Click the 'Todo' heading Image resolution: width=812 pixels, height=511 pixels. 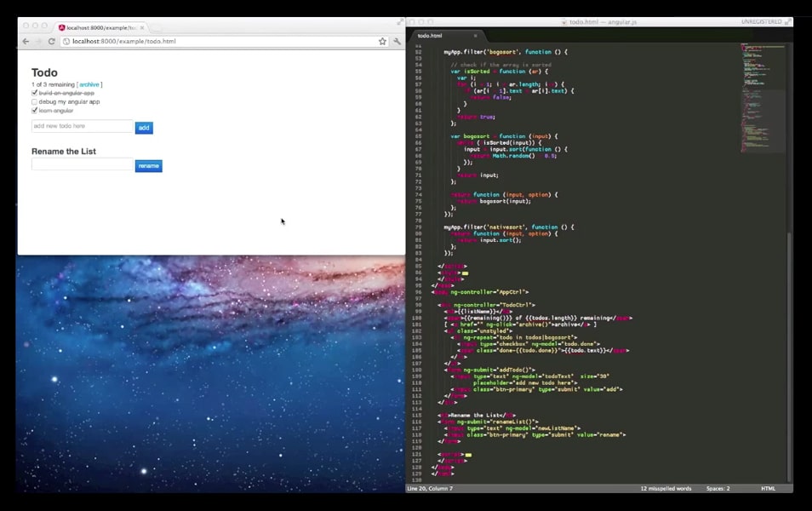point(44,72)
